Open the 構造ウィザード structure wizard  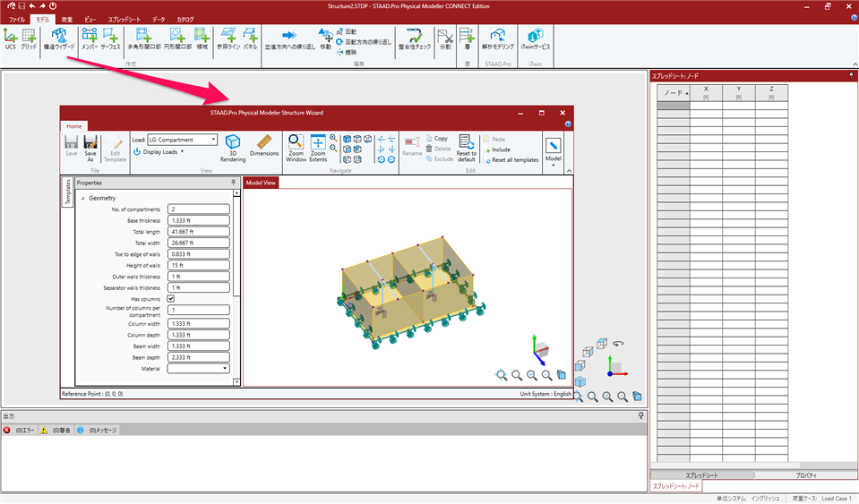(x=59, y=39)
